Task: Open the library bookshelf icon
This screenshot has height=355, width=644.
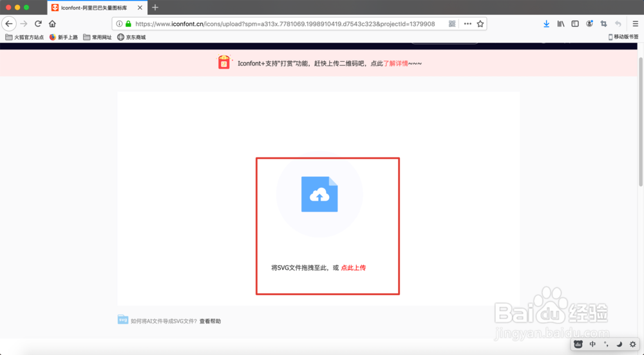Action: tap(561, 24)
